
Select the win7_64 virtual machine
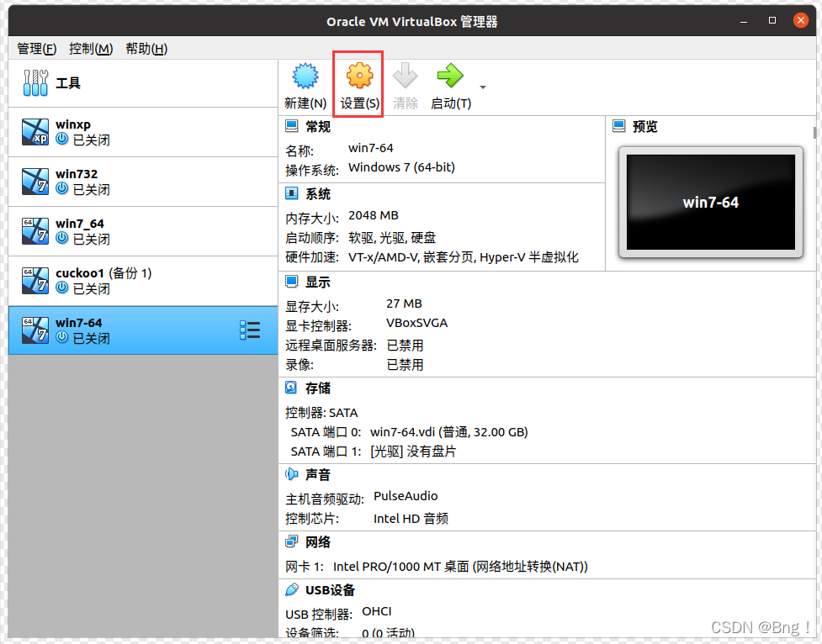(143, 231)
